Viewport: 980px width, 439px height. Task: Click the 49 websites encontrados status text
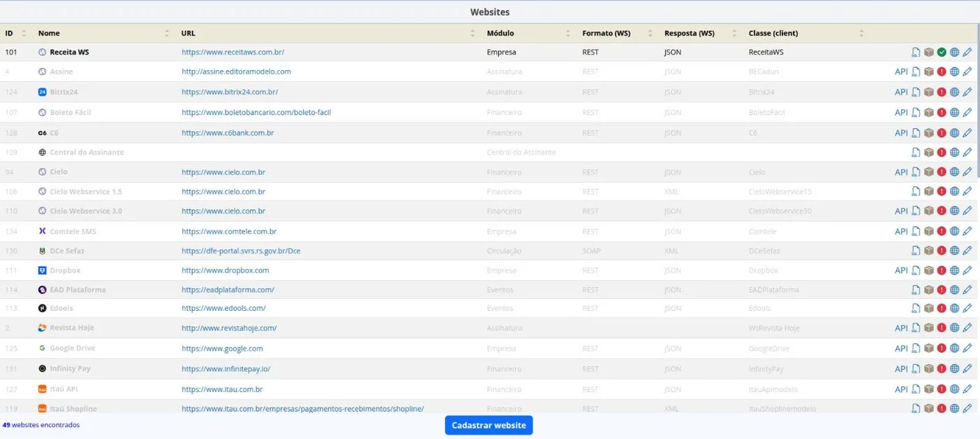[41, 425]
